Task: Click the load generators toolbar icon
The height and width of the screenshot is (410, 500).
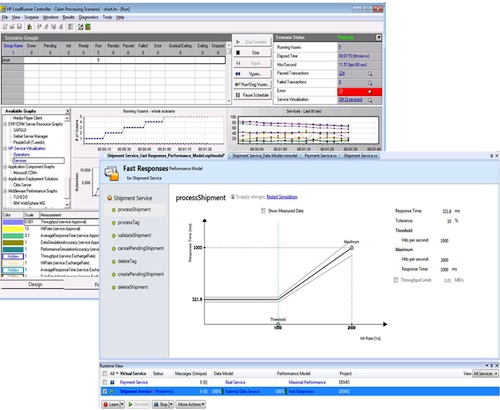Action: pyautogui.click(x=30, y=27)
